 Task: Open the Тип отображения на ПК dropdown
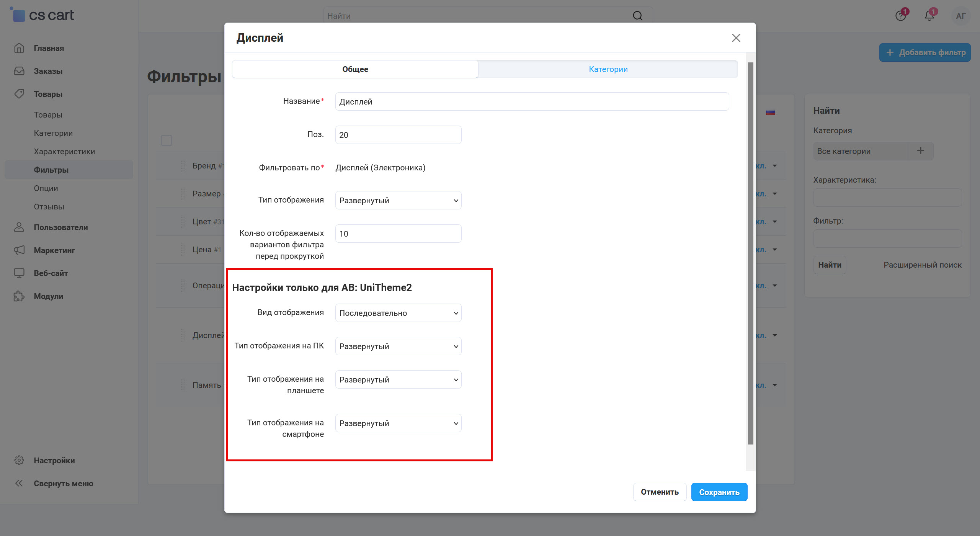click(399, 346)
